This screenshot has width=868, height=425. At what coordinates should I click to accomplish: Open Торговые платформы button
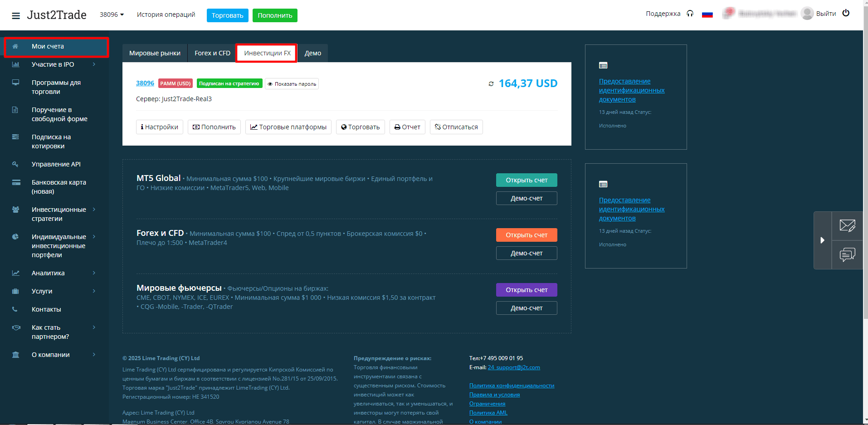coord(288,127)
